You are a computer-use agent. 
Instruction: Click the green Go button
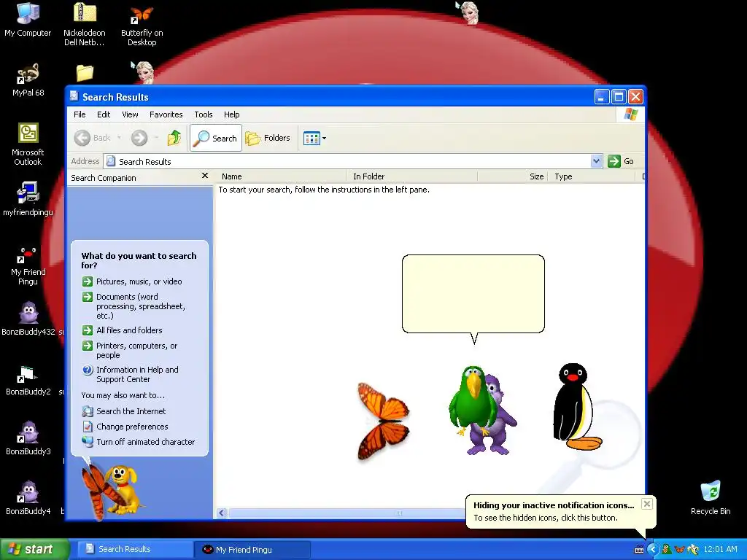621,161
